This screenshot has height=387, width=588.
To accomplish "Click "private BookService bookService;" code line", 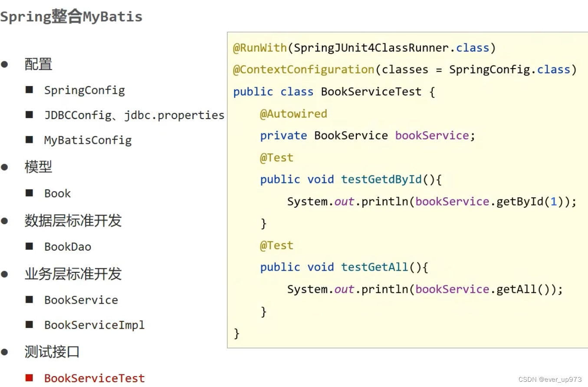I will 368,136.
